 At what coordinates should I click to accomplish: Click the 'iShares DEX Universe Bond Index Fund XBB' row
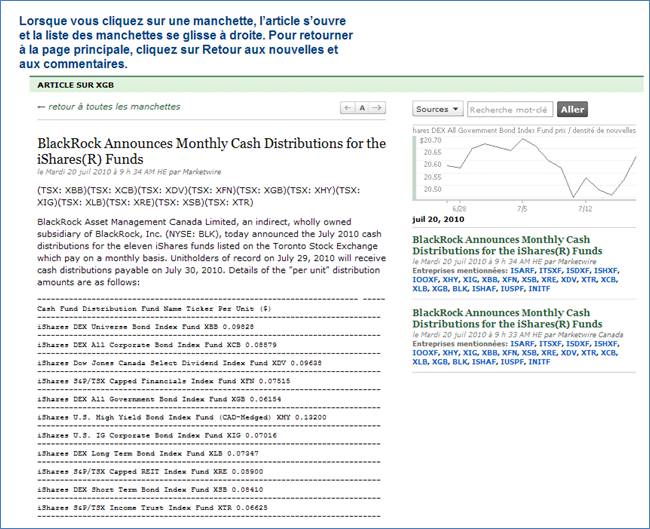pos(146,327)
